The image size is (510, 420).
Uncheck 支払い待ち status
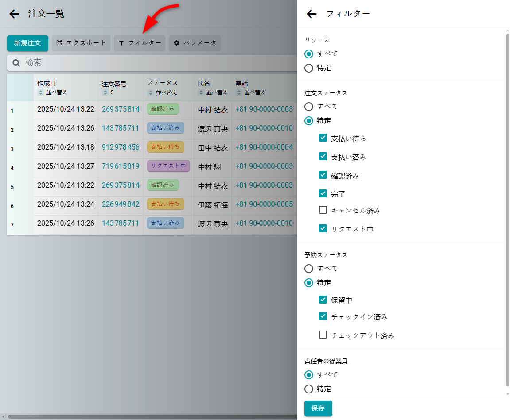(x=323, y=138)
